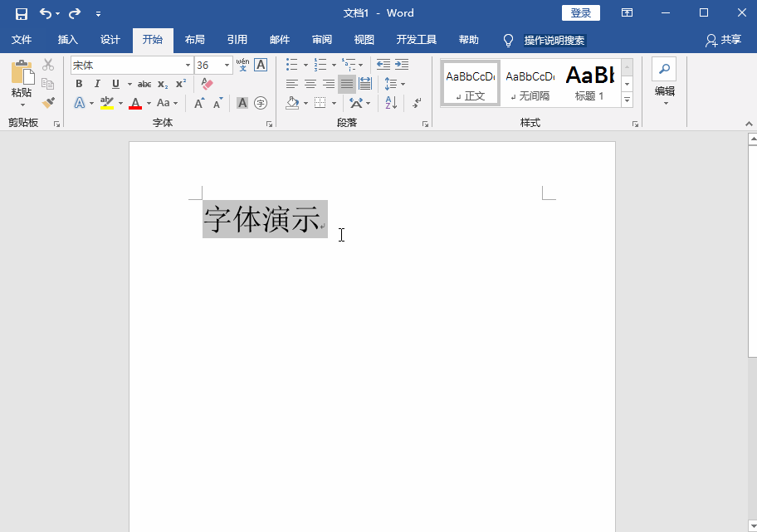Select the italic formatting icon

pos(97,83)
